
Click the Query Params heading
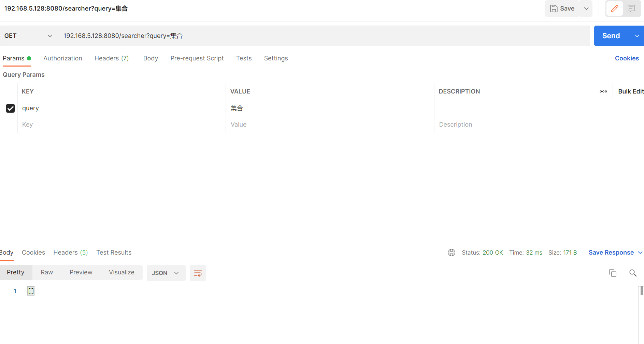point(24,75)
